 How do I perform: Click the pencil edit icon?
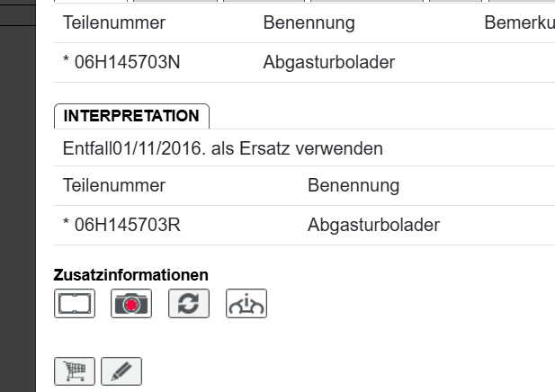point(121,370)
